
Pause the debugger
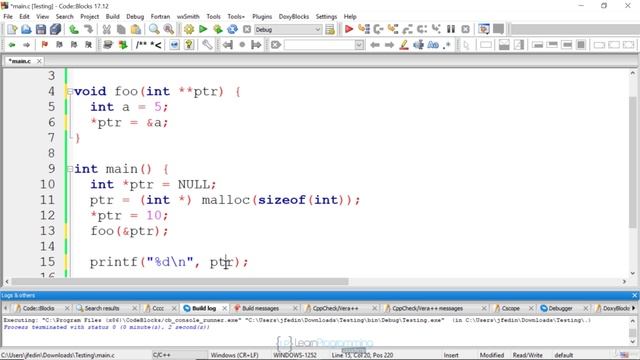tap(451, 29)
